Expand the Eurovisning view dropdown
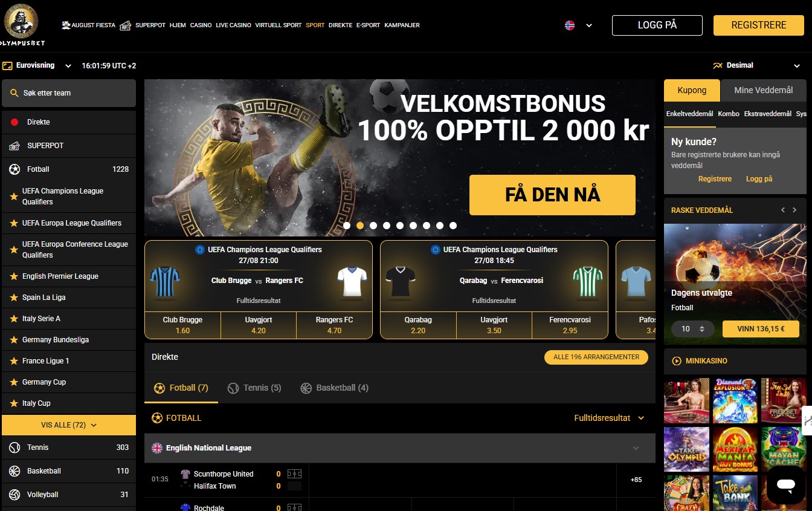 pyautogui.click(x=37, y=65)
